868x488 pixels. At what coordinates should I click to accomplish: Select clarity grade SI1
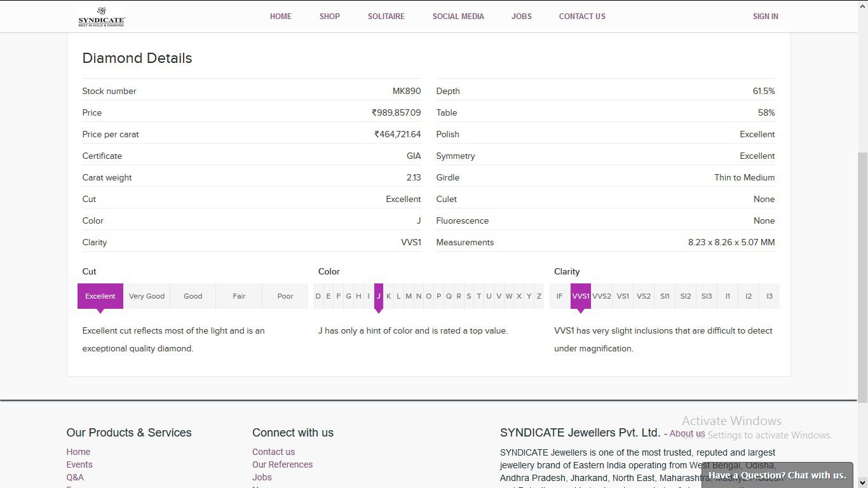(665, 296)
